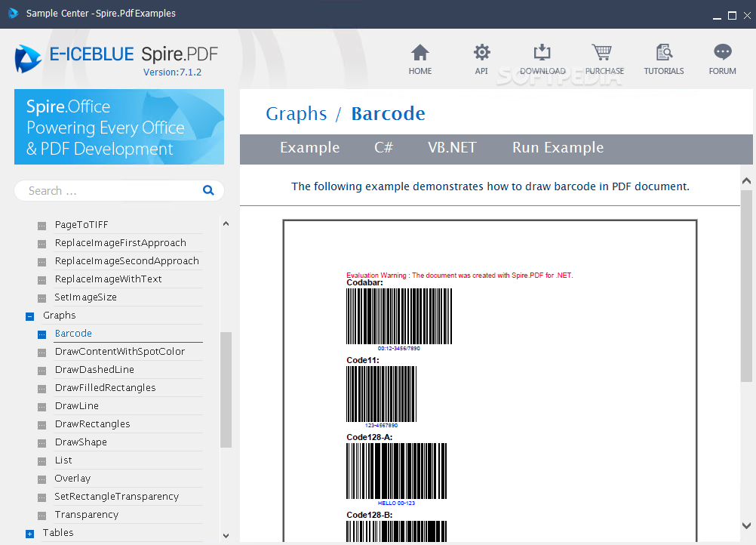Click the icon beside List

[42, 461]
